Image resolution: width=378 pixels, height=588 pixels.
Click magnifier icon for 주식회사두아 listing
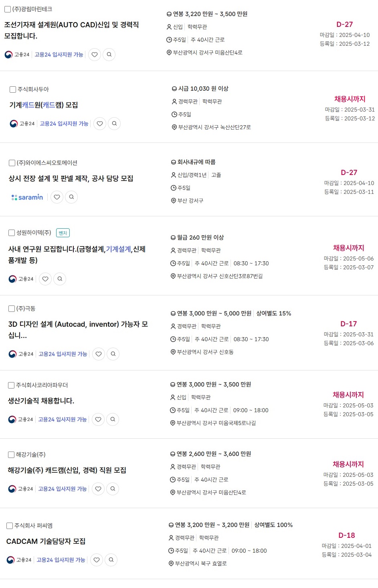(x=114, y=124)
